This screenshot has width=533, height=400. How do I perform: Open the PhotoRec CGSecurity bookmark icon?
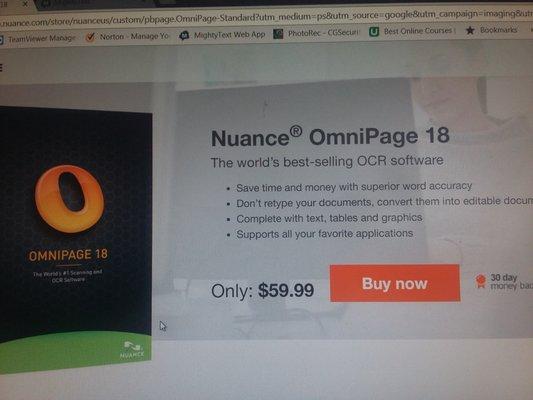278,33
